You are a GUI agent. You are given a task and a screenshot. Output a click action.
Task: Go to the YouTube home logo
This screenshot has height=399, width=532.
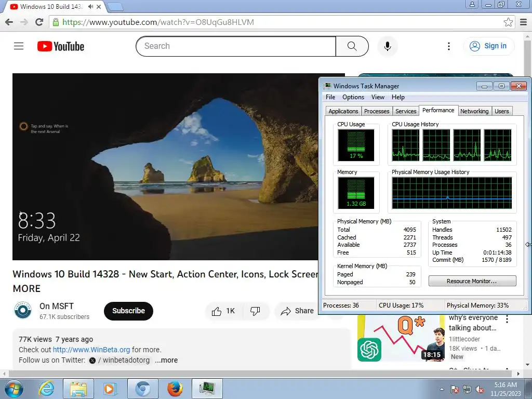point(61,46)
